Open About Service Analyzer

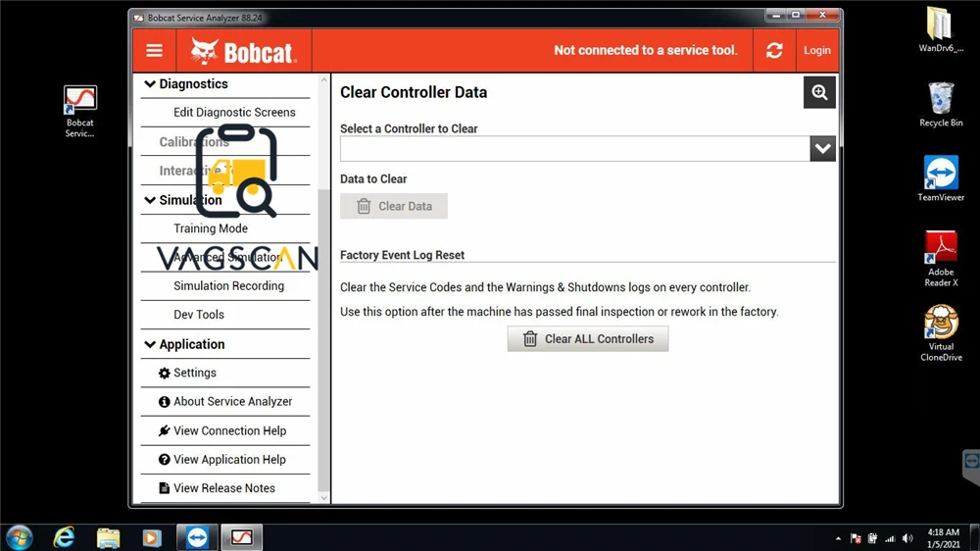[232, 402]
